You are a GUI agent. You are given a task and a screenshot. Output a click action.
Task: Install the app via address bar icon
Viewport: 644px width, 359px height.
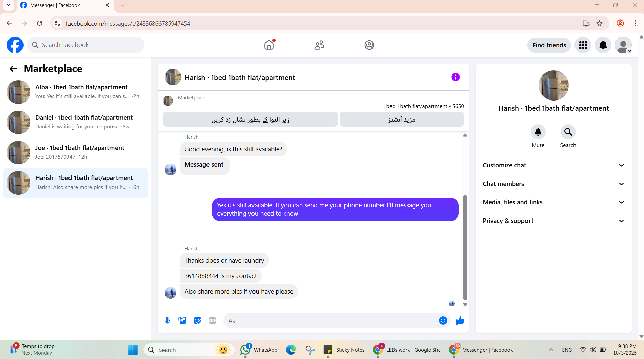[x=586, y=23]
